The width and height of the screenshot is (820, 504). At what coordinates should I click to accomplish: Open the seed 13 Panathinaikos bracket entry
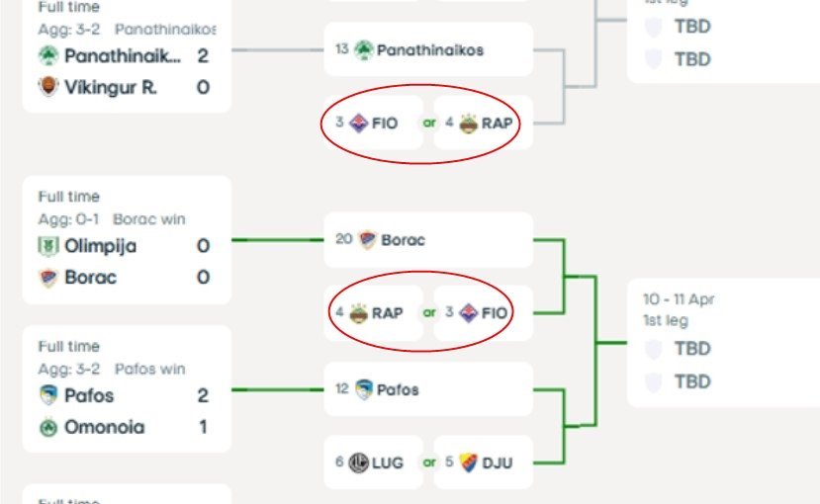(x=428, y=49)
